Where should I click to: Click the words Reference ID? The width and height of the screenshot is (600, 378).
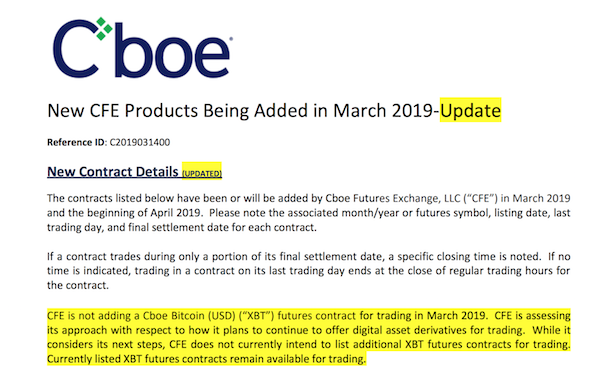76,142
